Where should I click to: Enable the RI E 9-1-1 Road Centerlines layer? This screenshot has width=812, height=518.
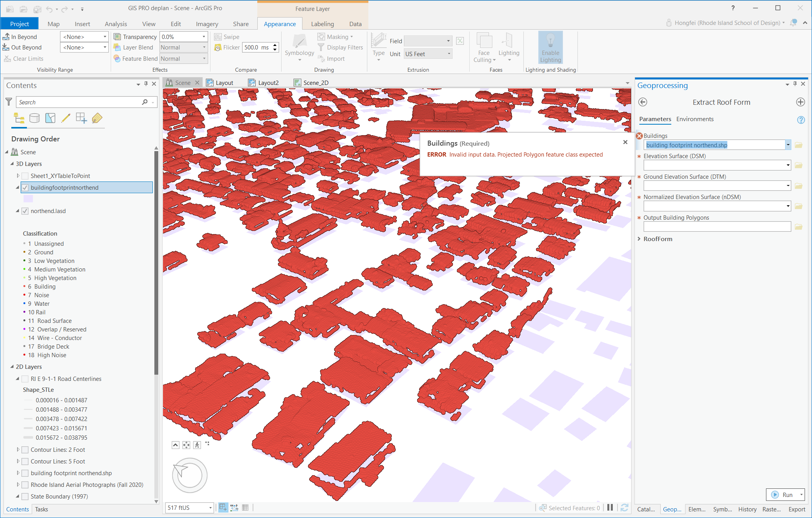point(25,379)
